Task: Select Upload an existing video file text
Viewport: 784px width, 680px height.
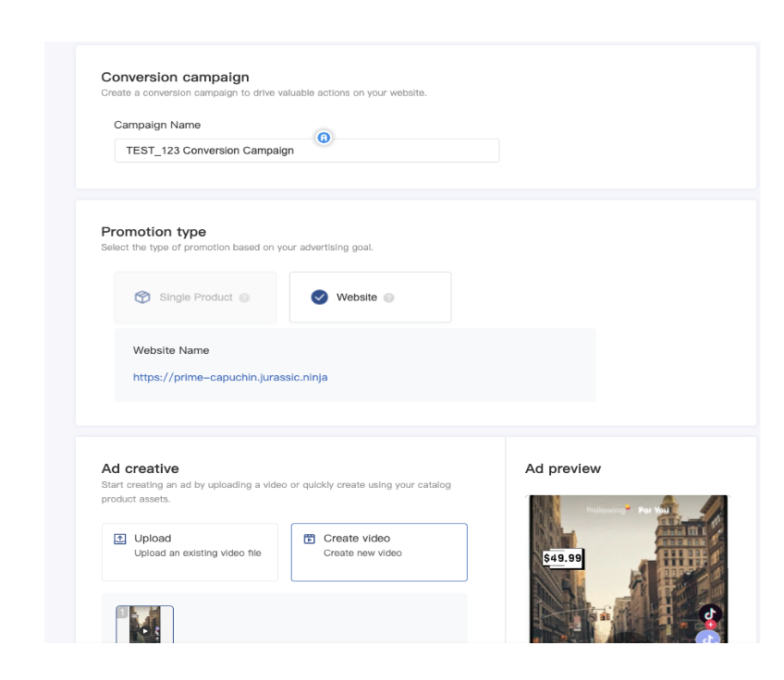Action: pos(198,553)
